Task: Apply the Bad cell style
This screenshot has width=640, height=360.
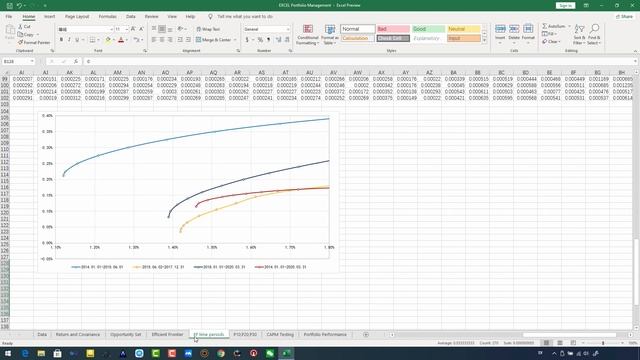Action: (x=393, y=29)
